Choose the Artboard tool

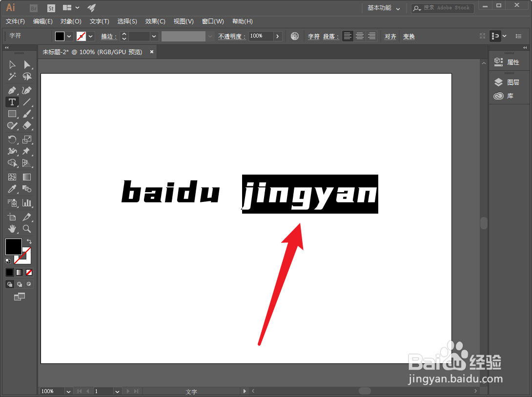point(12,217)
